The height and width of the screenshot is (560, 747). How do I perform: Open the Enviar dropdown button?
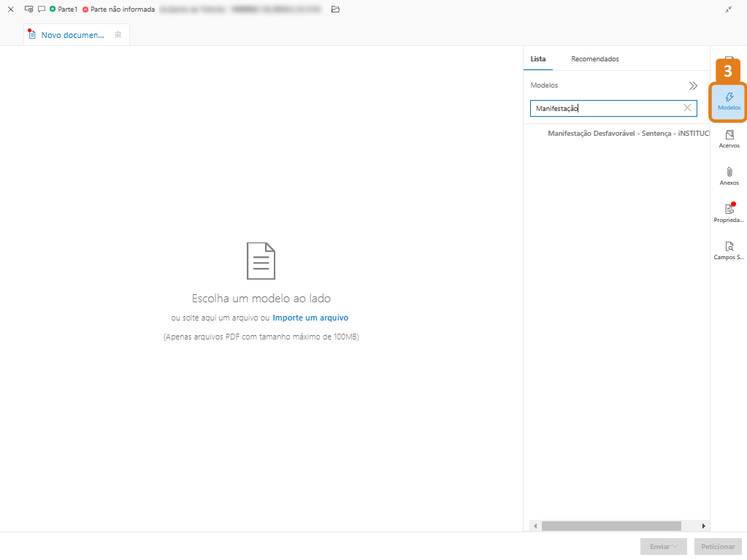point(663,546)
